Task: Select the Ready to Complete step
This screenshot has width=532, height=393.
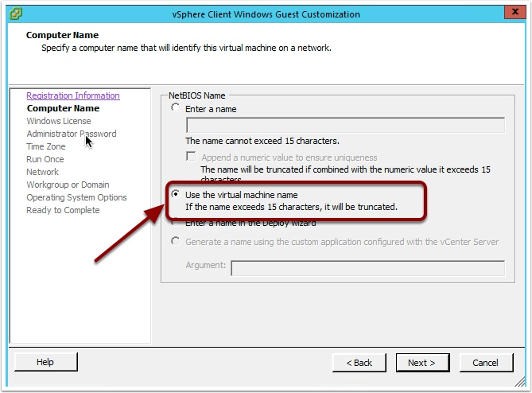Action: click(x=63, y=210)
